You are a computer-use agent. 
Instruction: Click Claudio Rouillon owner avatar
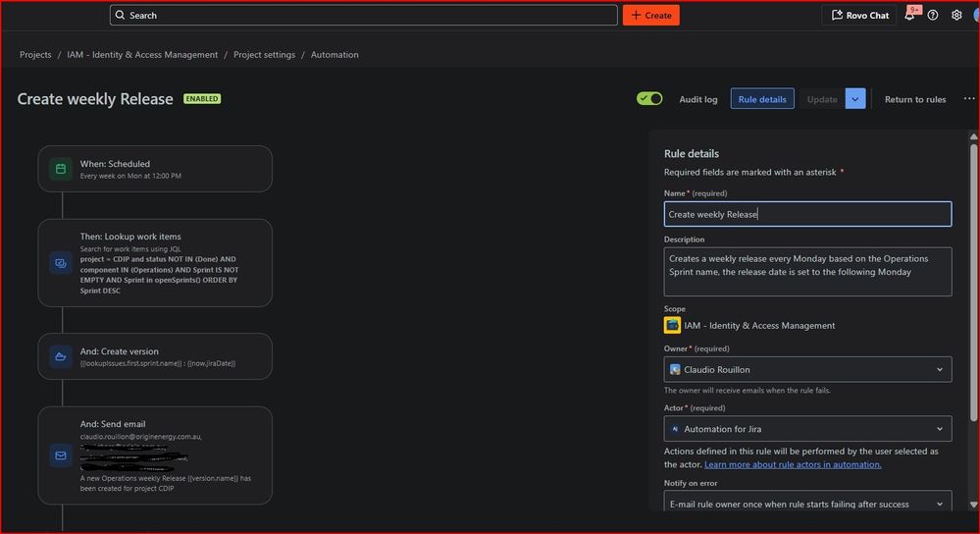pyautogui.click(x=675, y=369)
